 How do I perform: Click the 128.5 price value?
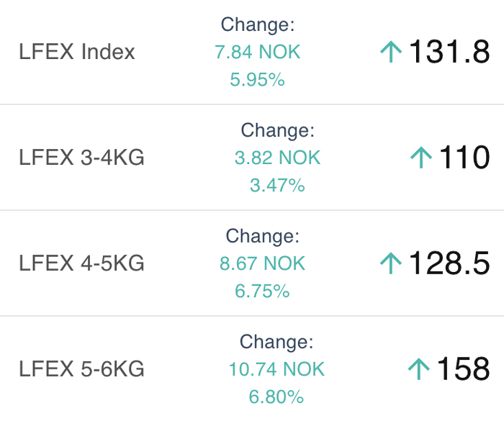449,263
